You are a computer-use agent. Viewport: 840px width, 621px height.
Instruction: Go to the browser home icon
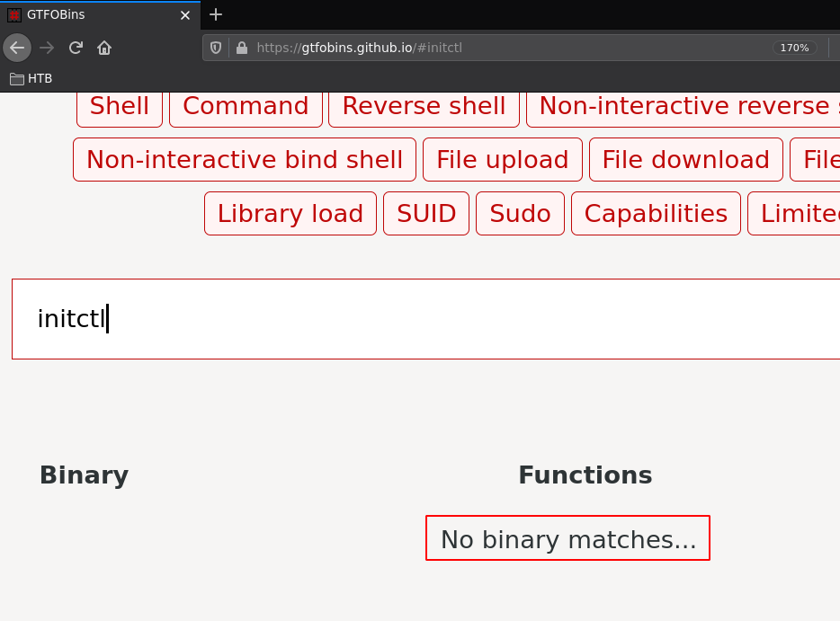pyautogui.click(x=104, y=48)
